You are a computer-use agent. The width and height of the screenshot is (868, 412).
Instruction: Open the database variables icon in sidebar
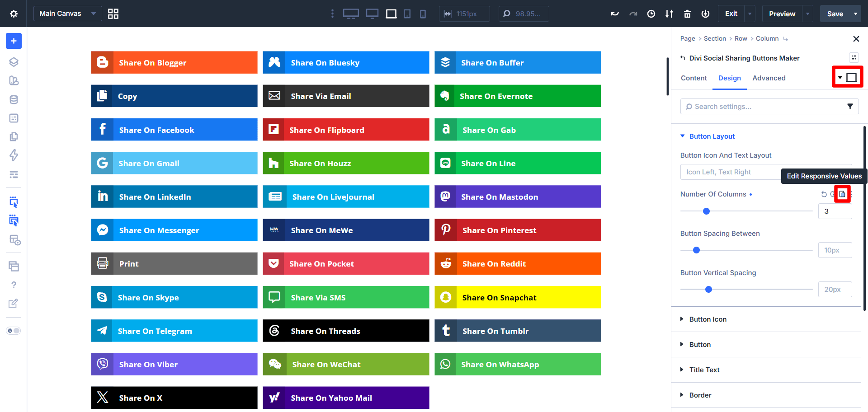[x=14, y=99]
